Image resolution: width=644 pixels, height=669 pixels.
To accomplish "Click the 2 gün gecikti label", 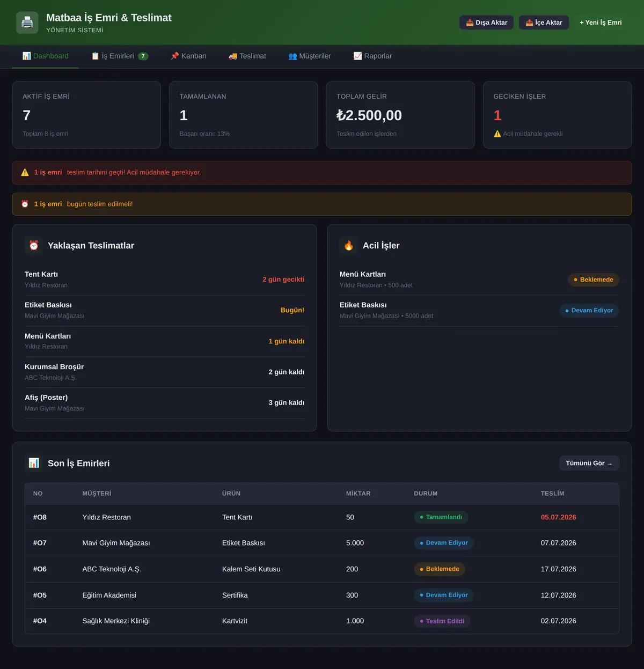I will click(283, 280).
